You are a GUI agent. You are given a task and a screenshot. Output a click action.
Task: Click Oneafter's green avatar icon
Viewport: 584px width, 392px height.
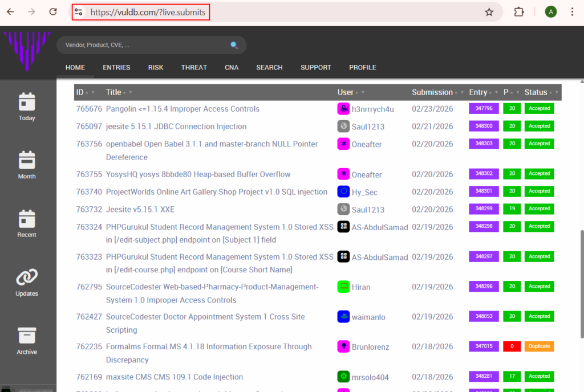(x=343, y=144)
